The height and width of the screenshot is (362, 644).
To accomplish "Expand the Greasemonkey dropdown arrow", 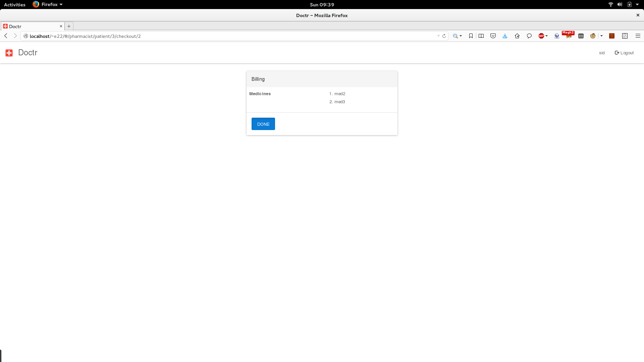I will (x=601, y=36).
